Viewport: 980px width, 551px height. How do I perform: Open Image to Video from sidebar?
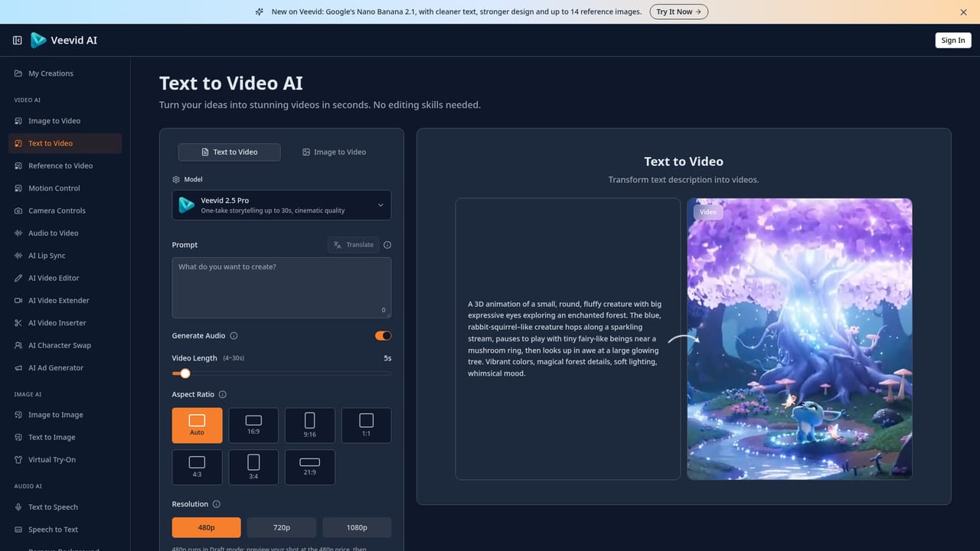click(x=65, y=121)
